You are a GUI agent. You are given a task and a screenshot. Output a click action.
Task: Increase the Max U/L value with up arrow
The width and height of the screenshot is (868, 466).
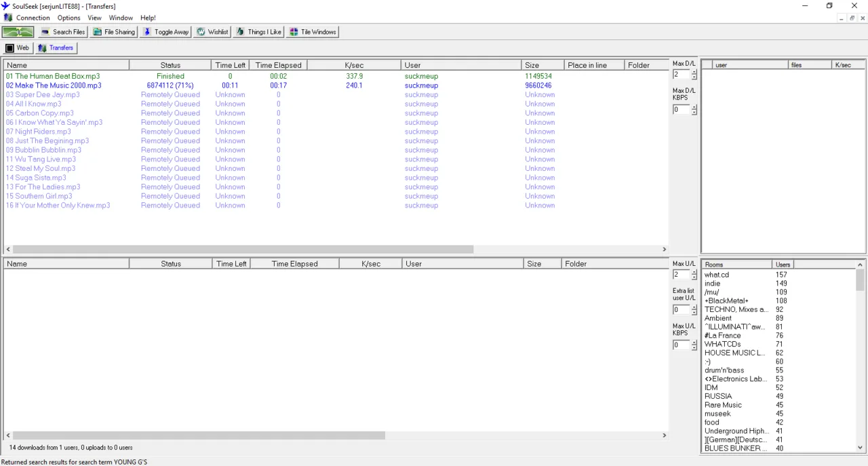coord(694,272)
